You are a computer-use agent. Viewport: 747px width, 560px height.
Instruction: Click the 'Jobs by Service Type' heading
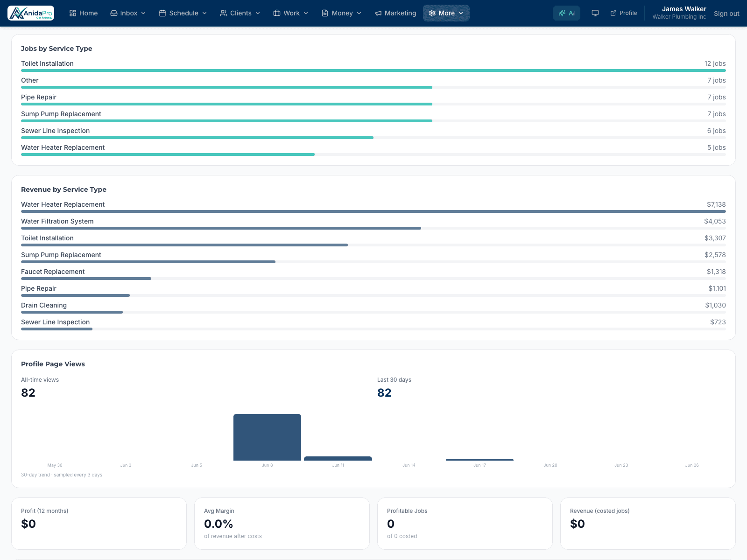tap(56, 49)
